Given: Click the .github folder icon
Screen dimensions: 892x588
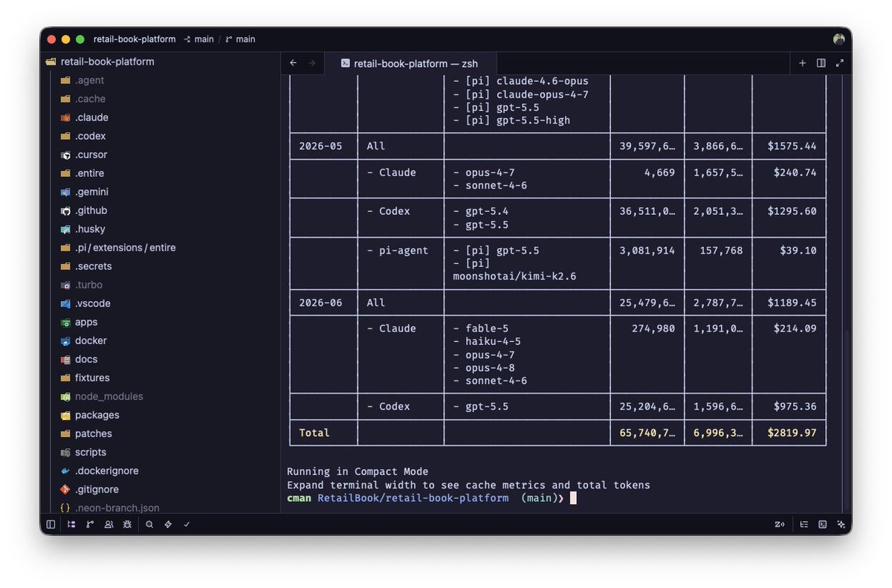Looking at the screenshot, I should point(65,210).
